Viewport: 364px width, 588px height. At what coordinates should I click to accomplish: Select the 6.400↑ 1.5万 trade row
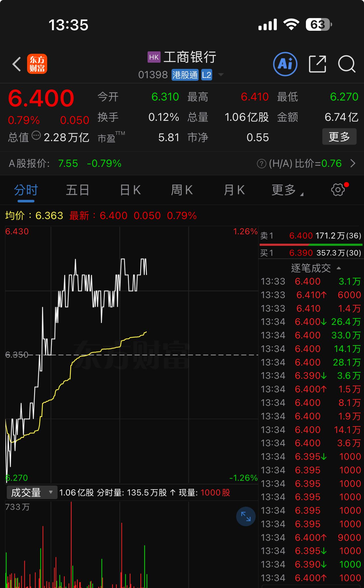(x=311, y=389)
